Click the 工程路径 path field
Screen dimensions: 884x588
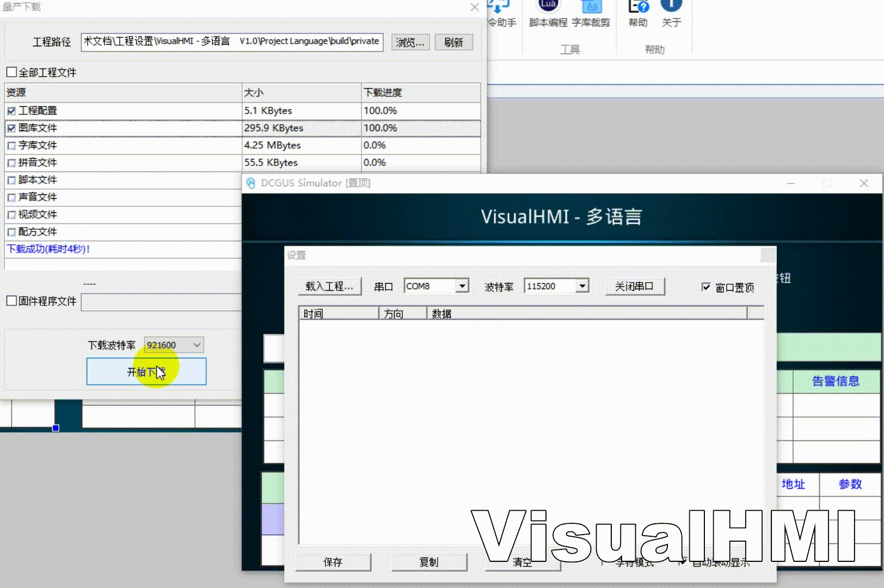232,42
